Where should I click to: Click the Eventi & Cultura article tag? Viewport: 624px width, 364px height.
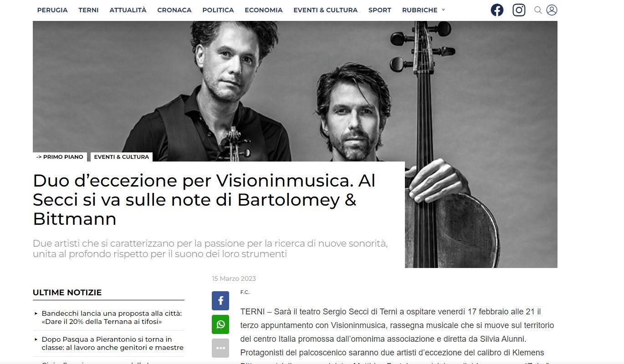pos(122,157)
